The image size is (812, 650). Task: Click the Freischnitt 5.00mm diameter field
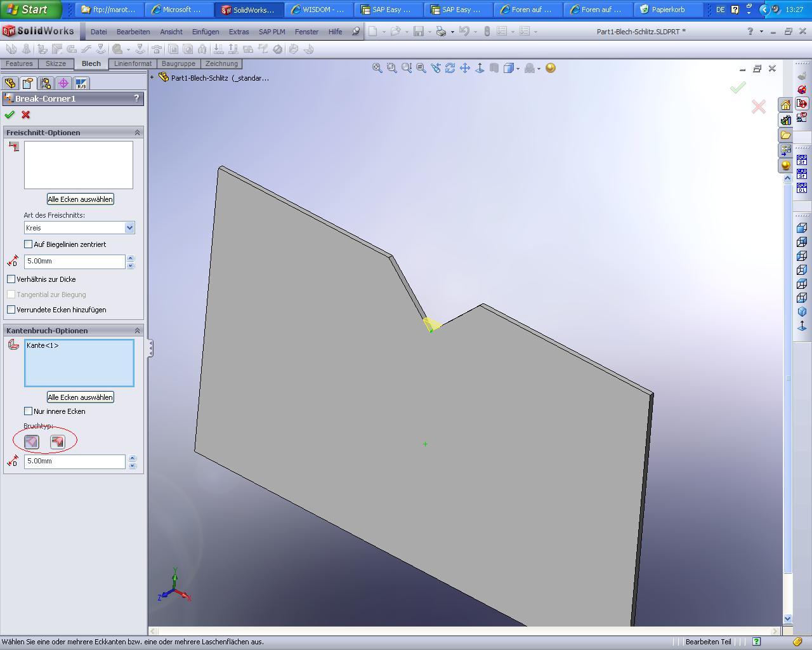tap(75, 262)
